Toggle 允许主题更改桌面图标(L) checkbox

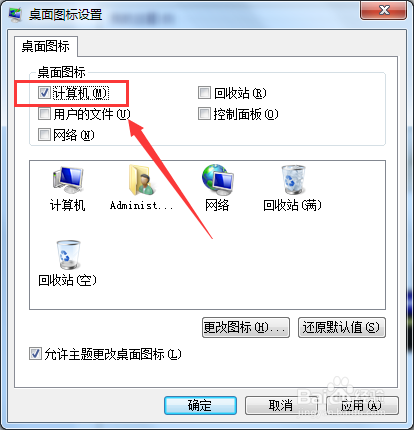(x=35, y=354)
